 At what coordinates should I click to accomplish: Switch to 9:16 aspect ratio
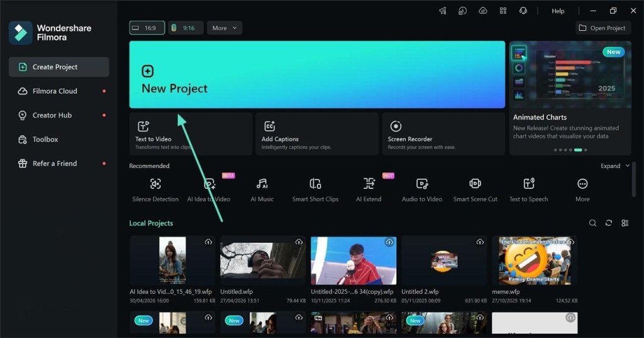click(186, 28)
